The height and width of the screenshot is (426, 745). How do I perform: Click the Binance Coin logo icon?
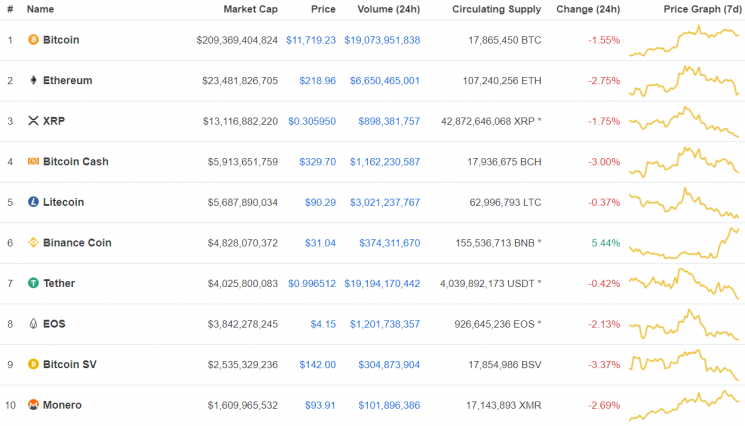tap(33, 243)
